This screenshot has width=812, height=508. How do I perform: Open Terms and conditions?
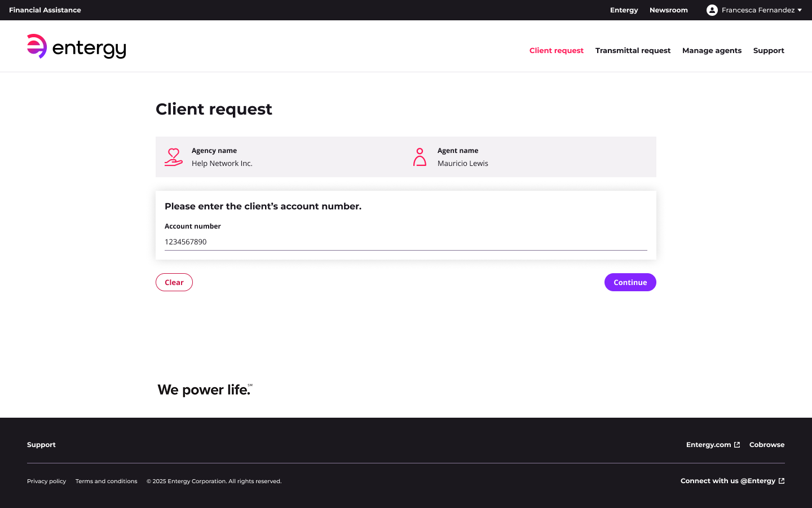(x=107, y=481)
